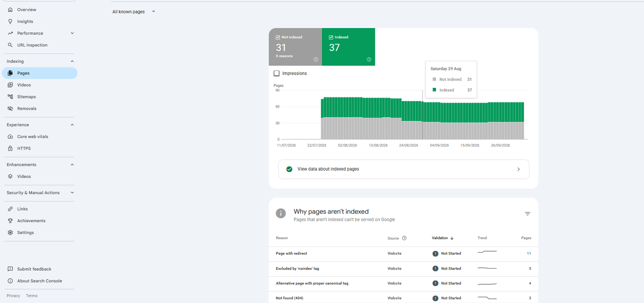
Task: Open Alternative page with proper canonical tag
Action: click(403, 283)
